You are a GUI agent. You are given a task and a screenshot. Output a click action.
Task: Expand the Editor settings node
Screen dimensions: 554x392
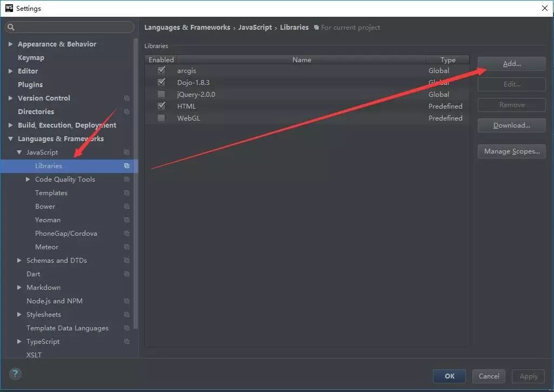(x=11, y=71)
